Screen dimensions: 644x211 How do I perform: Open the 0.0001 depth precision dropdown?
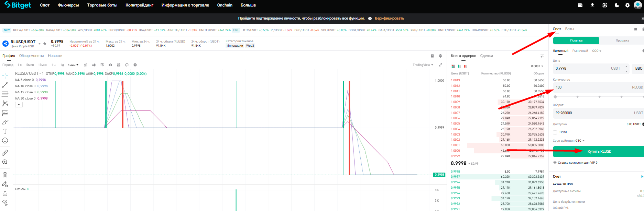537,66
